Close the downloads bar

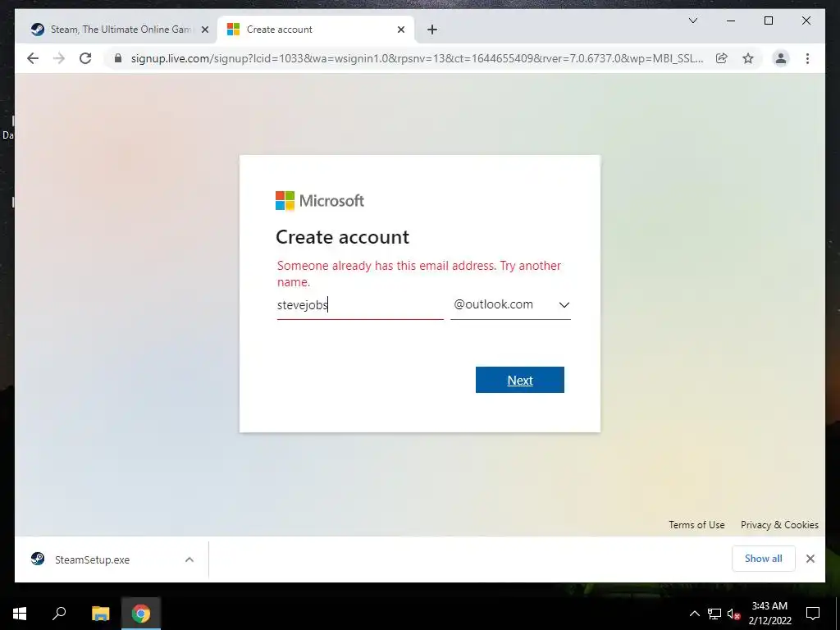(810, 559)
